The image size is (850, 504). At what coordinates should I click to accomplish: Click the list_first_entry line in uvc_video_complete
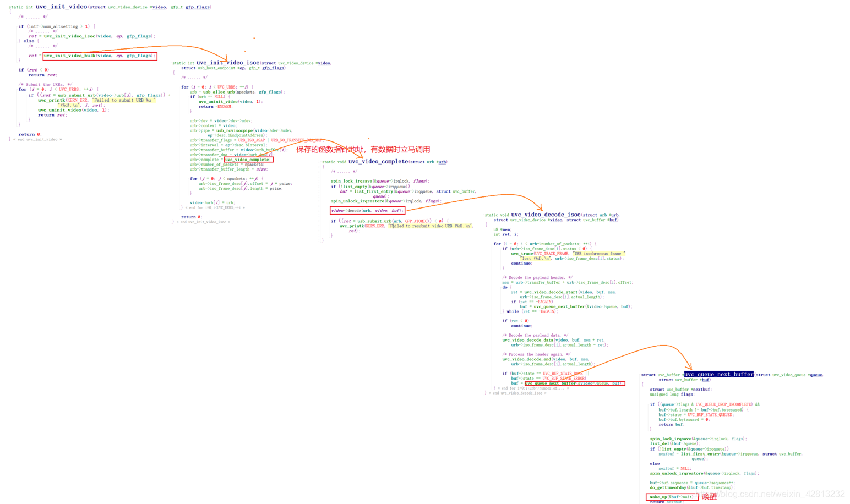(x=408, y=191)
